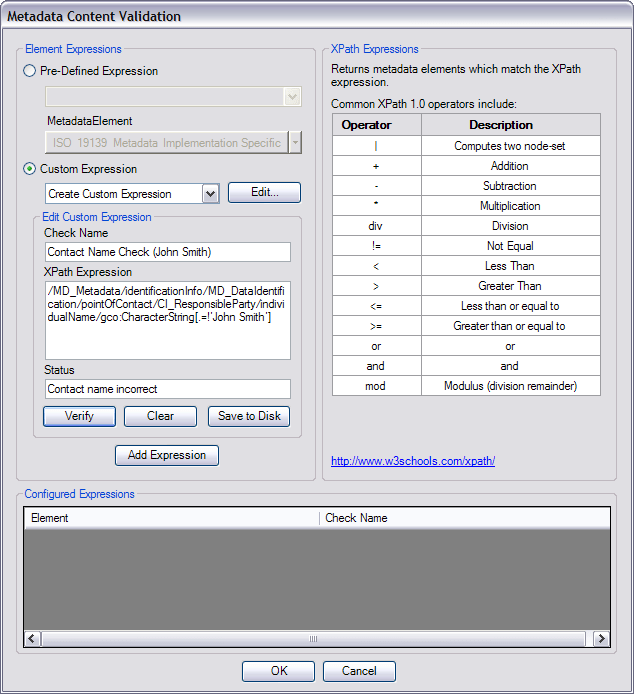
Task: Click the 'Element Expressions' group title
Action: pos(73,49)
